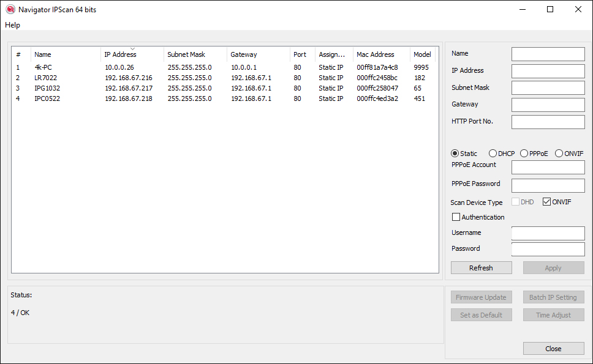Click the Close button at bottom right
Viewport: 593px width, 364px height.
[x=553, y=349]
